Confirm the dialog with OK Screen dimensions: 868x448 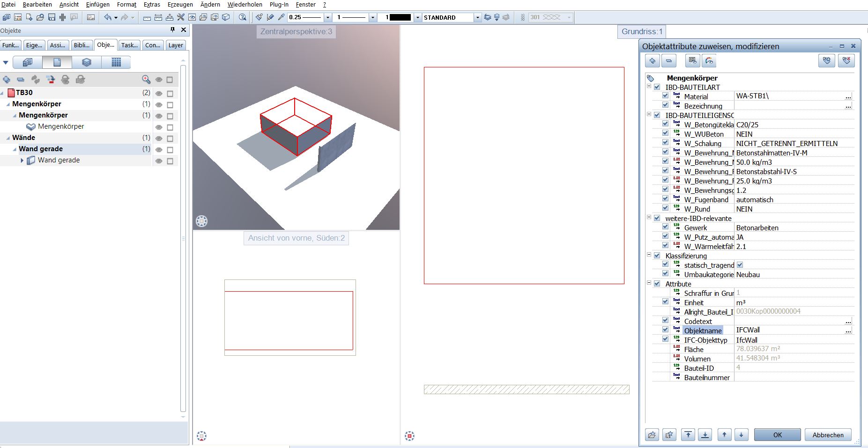point(777,435)
